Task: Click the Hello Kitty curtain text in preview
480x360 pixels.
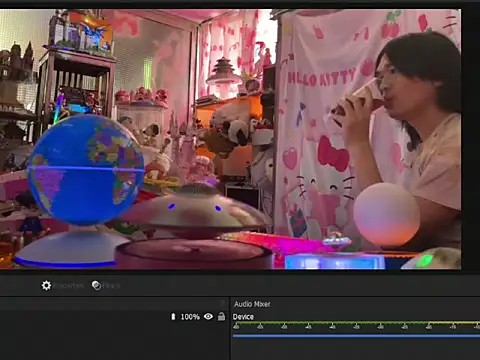Action: (x=321, y=77)
